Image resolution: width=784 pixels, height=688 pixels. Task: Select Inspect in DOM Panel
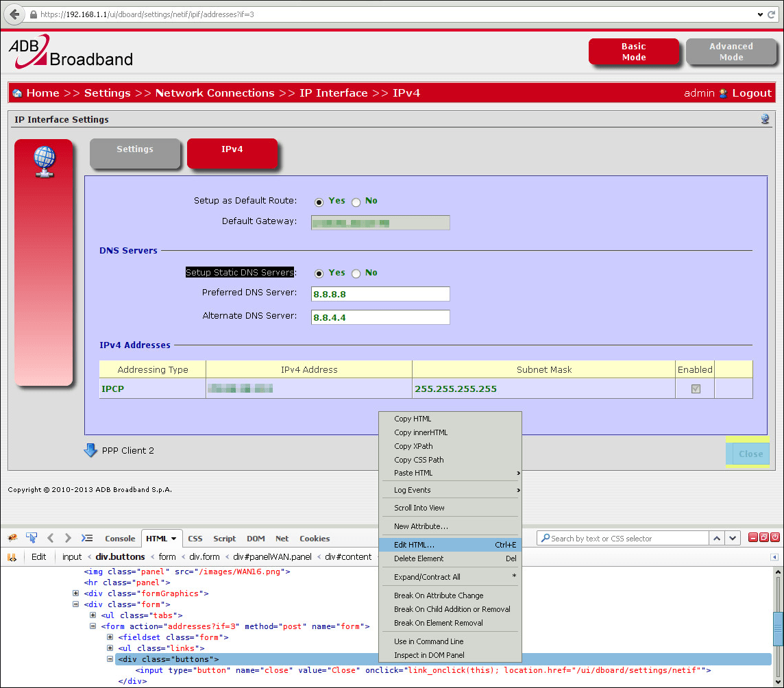point(450,655)
